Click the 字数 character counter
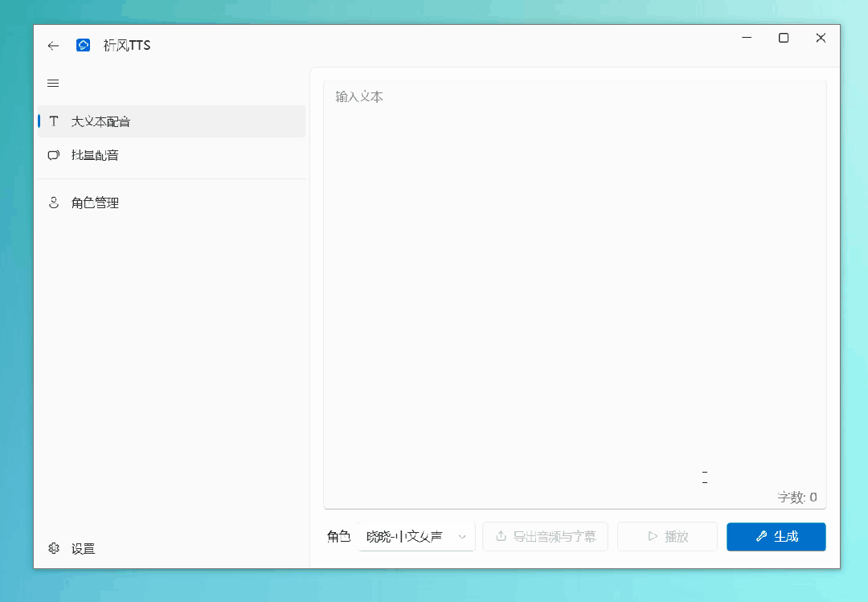This screenshot has width=868, height=602. tap(796, 498)
